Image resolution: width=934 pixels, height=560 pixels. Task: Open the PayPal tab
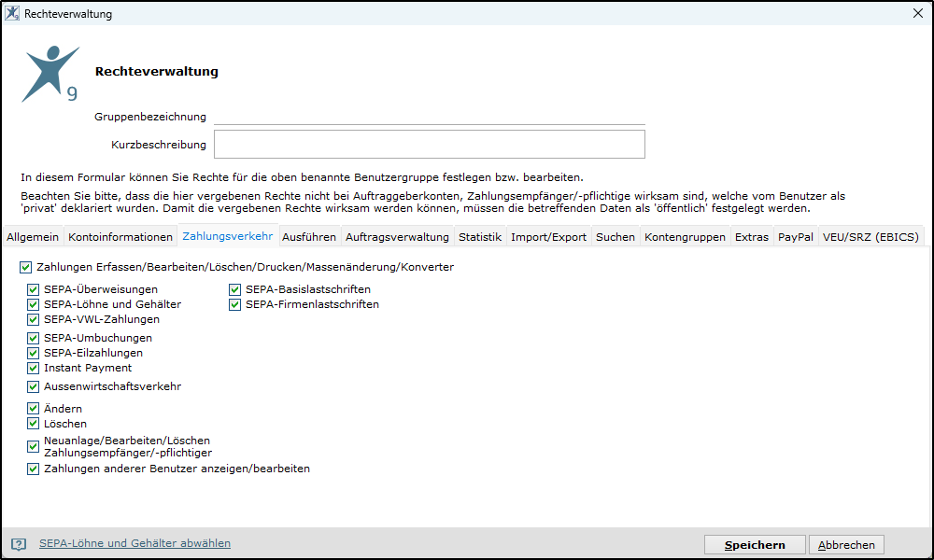pos(796,237)
